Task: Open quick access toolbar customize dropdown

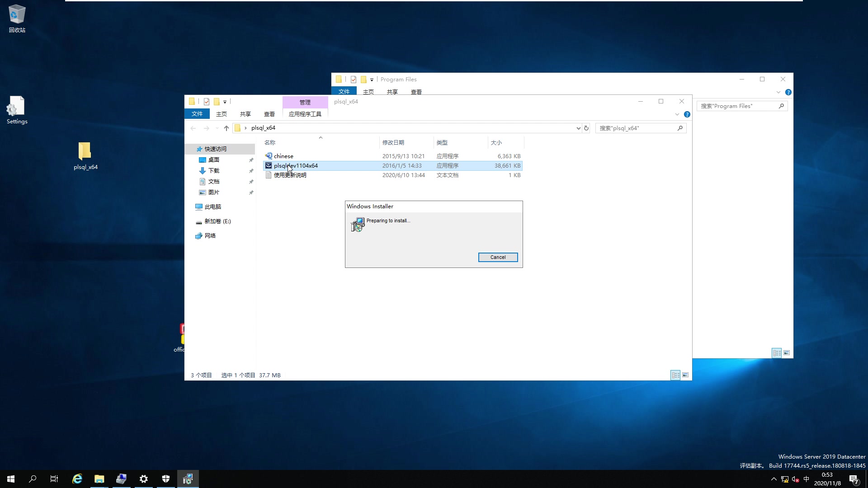Action: [225, 102]
